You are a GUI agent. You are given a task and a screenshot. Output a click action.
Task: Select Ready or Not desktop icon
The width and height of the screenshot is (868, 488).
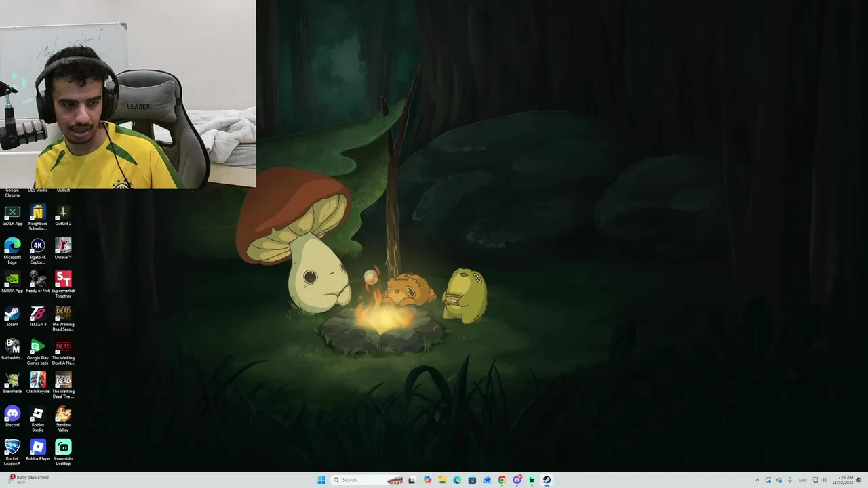click(37, 283)
